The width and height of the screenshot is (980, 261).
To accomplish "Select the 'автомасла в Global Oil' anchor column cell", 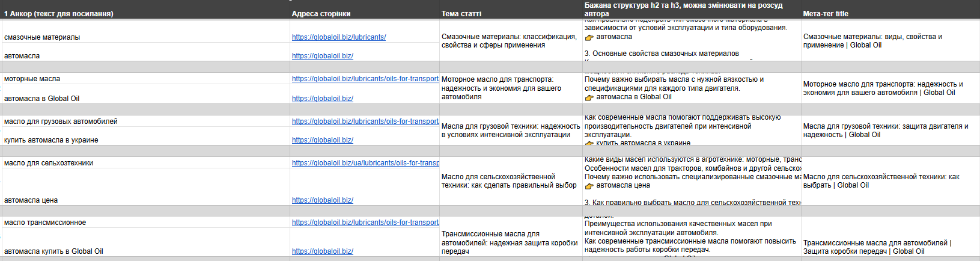I will pos(146,94).
